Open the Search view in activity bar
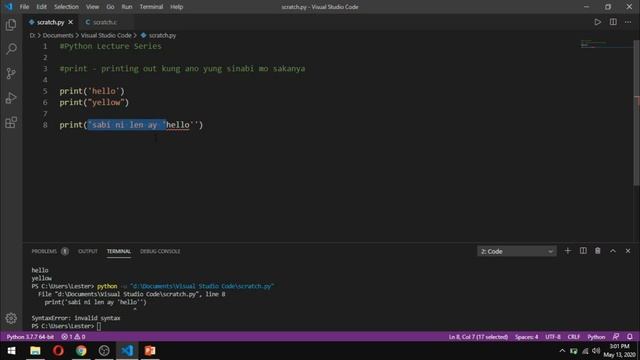The image size is (640, 360). click(x=11, y=49)
